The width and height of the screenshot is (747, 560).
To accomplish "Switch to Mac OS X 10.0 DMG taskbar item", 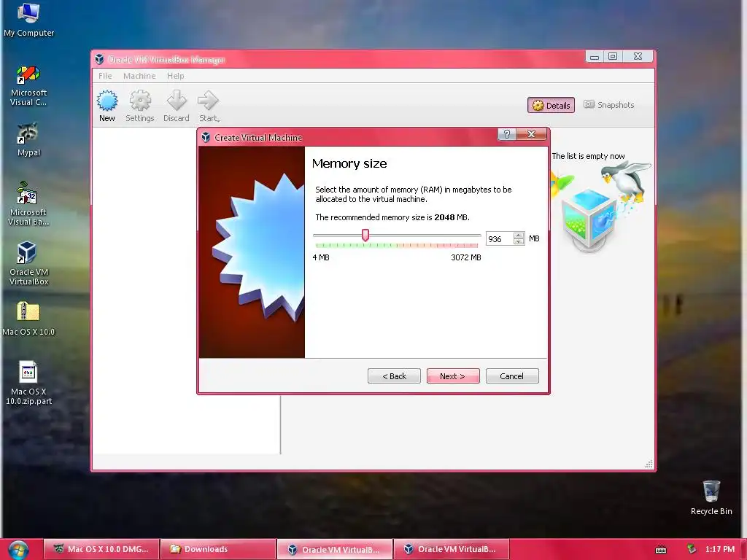I will click(x=101, y=549).
